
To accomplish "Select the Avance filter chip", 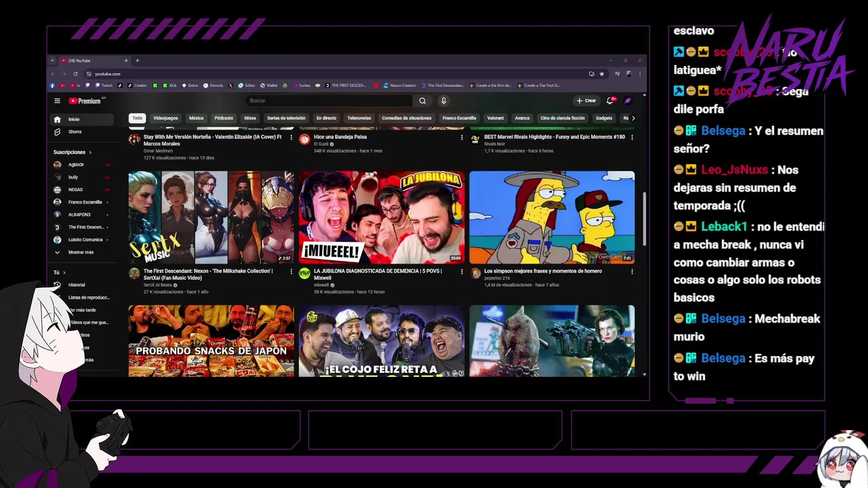I will 522,118.
